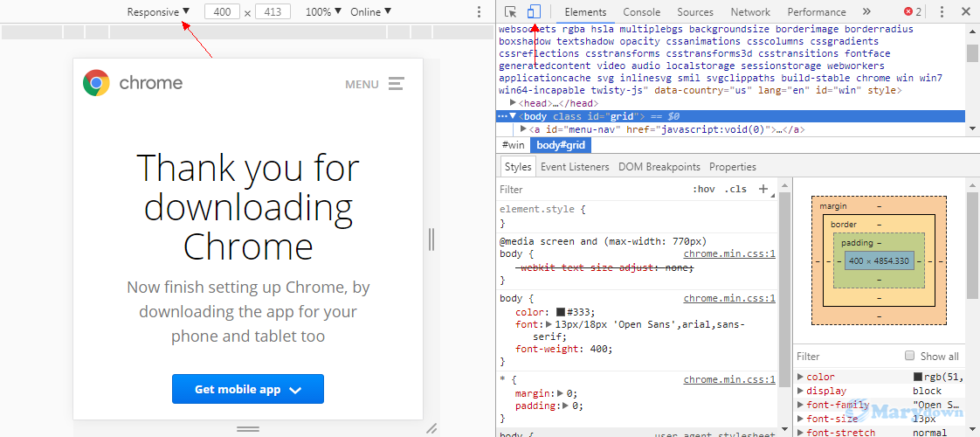Open device toolbar three-dot options menu
This screenshot has width=980, height=437.
coord(480,12)
